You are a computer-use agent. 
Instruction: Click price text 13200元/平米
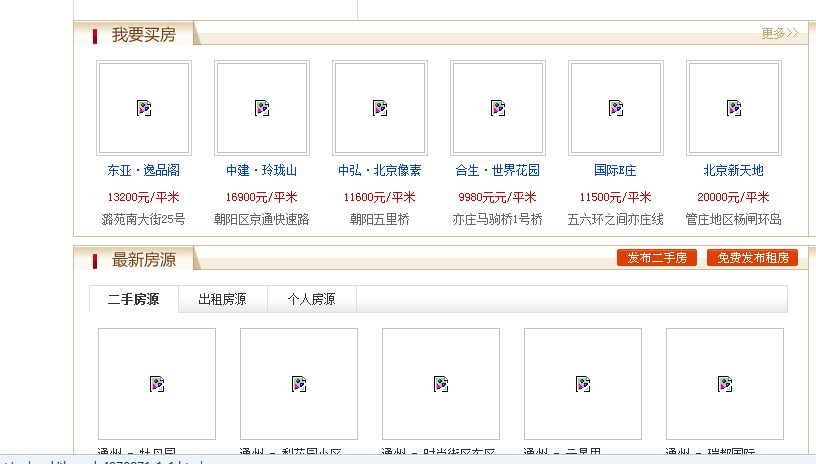click(144, 197)
